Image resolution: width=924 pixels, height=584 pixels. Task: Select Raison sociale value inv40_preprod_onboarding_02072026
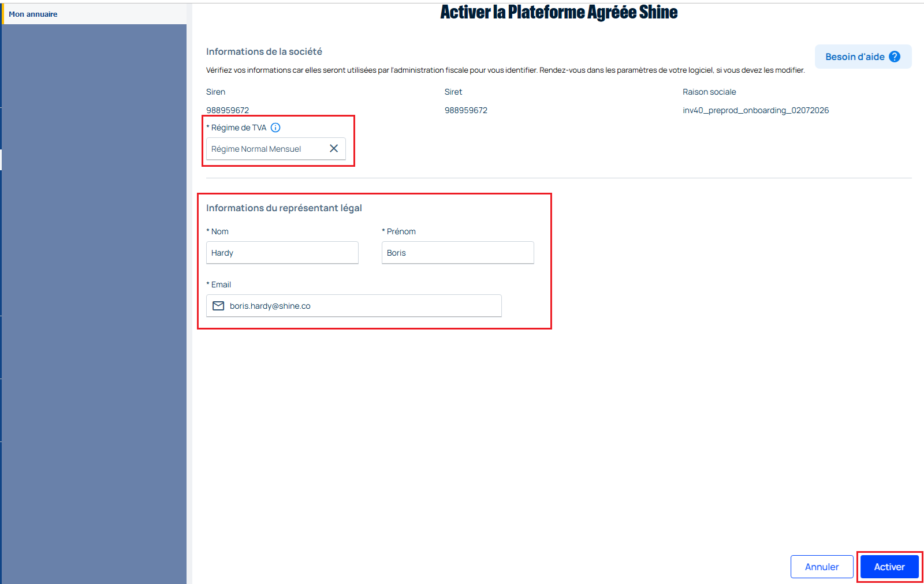point(756,110)
